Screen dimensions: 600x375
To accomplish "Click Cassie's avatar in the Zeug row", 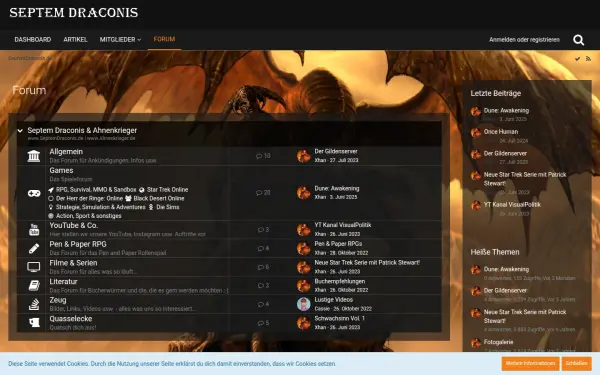I will [x=303, y=304].
